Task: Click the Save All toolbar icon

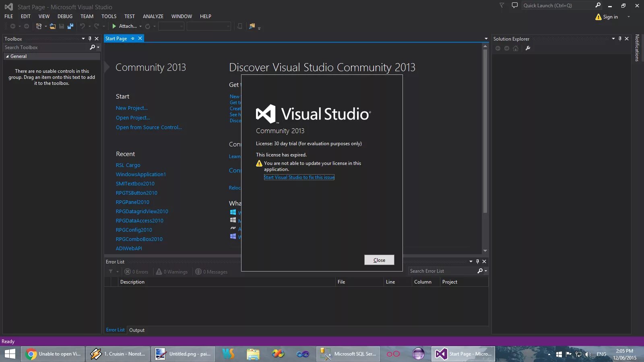Action: pos(70,26)
